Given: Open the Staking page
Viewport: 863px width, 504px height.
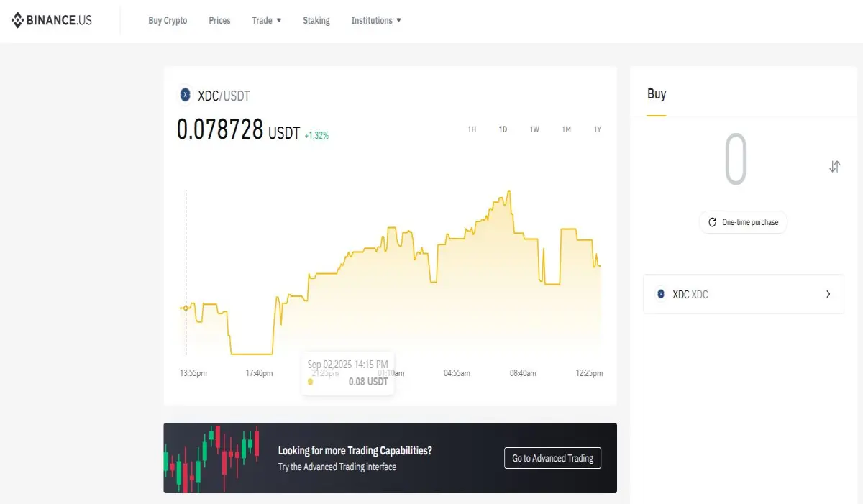Looking at the screenshot, I should (316, 20).
